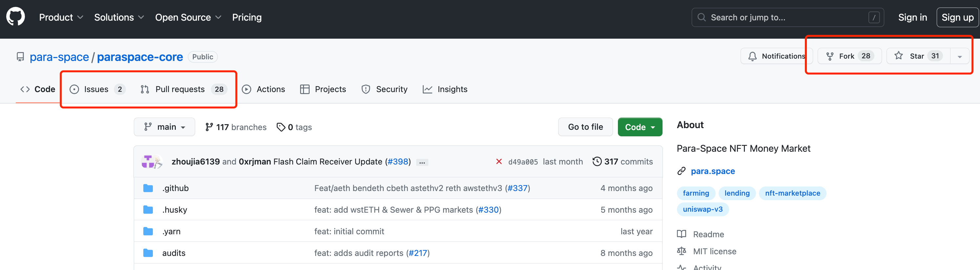980x270 pixels.
Task: Open the audits folder
Action: (174, 253)
